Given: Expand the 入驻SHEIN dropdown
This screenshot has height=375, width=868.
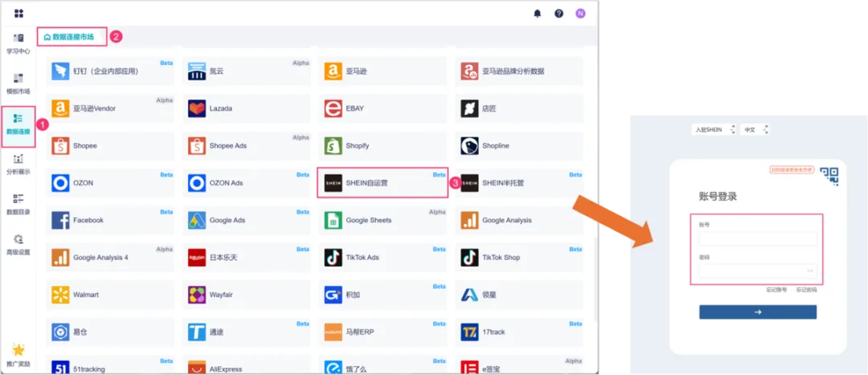Looking at the screenshot, I should pos(714,129).
